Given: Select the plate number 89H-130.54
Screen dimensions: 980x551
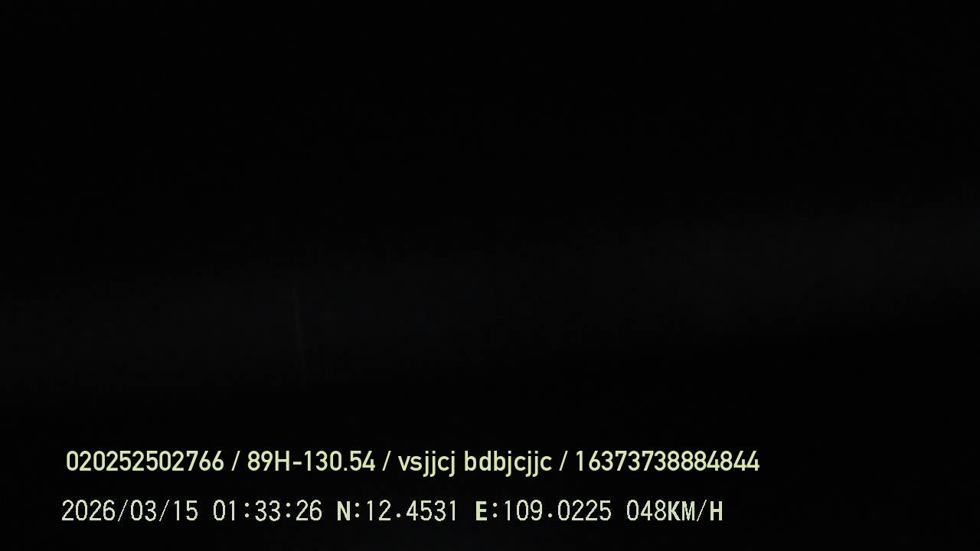Looking at the screenshot, I should pos(311,461).
